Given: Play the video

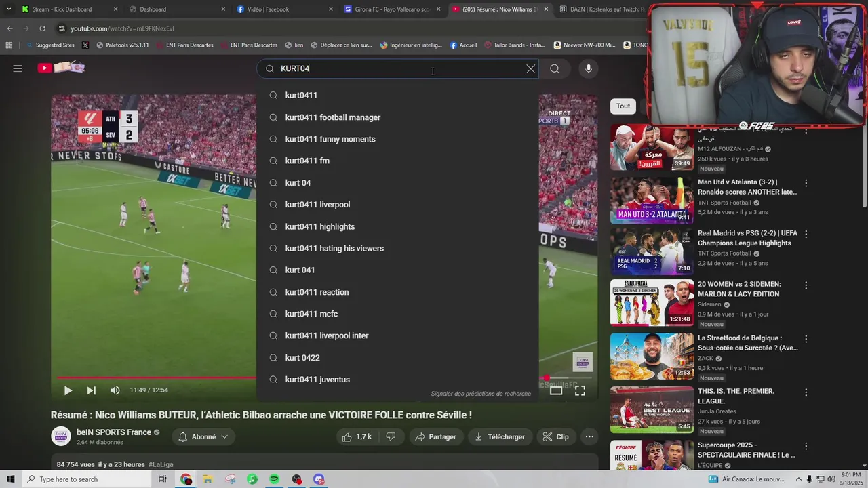Looking at the screenshot, I should coord(68,390).
